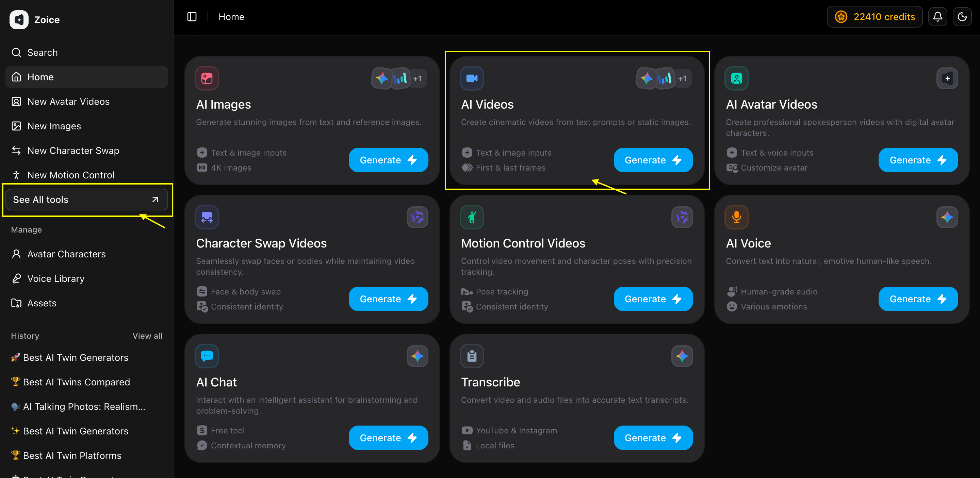Click the Character Swap Videos card icon
Viewport: 980px width, 478px height.
pos(207,217)
